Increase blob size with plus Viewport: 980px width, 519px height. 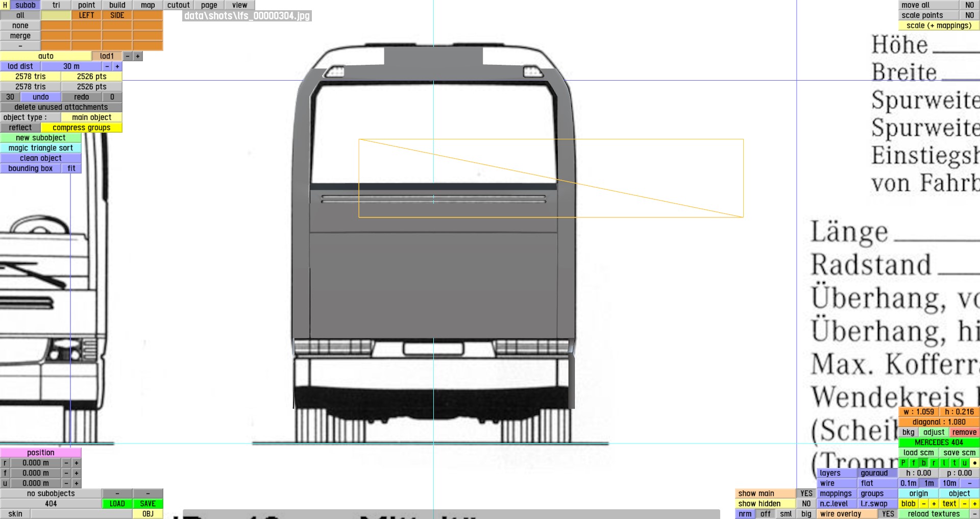tap(934, 504)
